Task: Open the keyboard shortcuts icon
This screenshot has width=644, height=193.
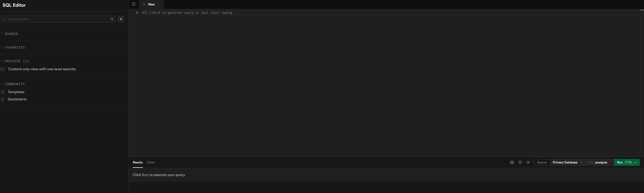Action: click(x=512, y=162)
